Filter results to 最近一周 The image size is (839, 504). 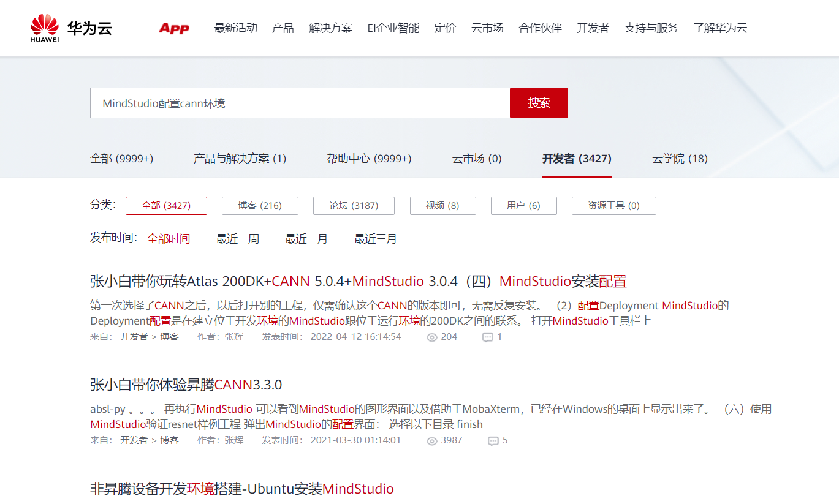pyautogui.click(x=238, y=239)
